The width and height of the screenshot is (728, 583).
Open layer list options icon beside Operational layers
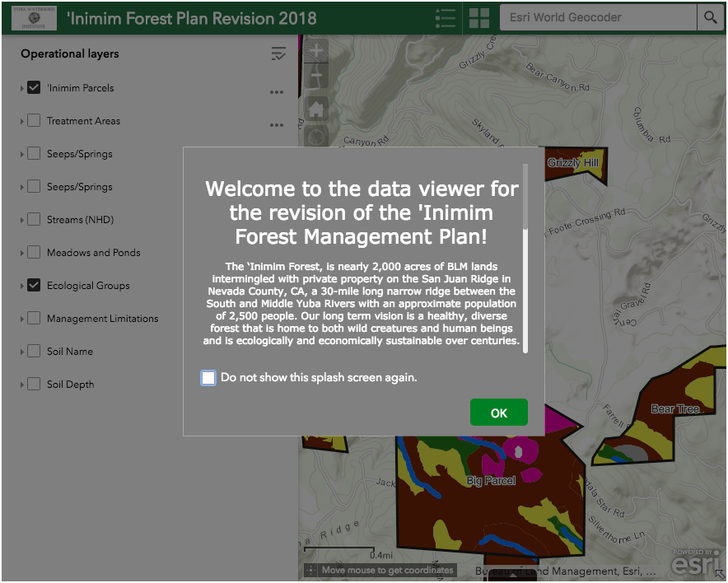(278, 54)
